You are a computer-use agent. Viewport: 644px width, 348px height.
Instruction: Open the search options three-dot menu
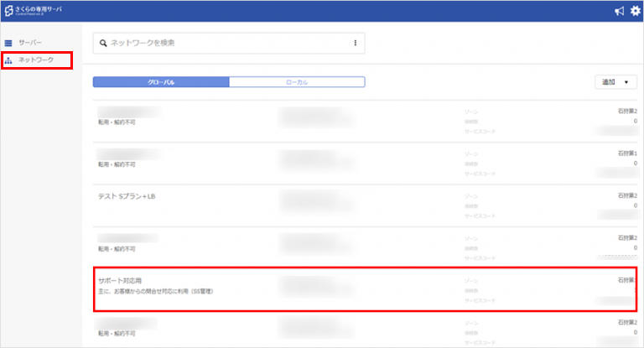(x=355, y=43)
